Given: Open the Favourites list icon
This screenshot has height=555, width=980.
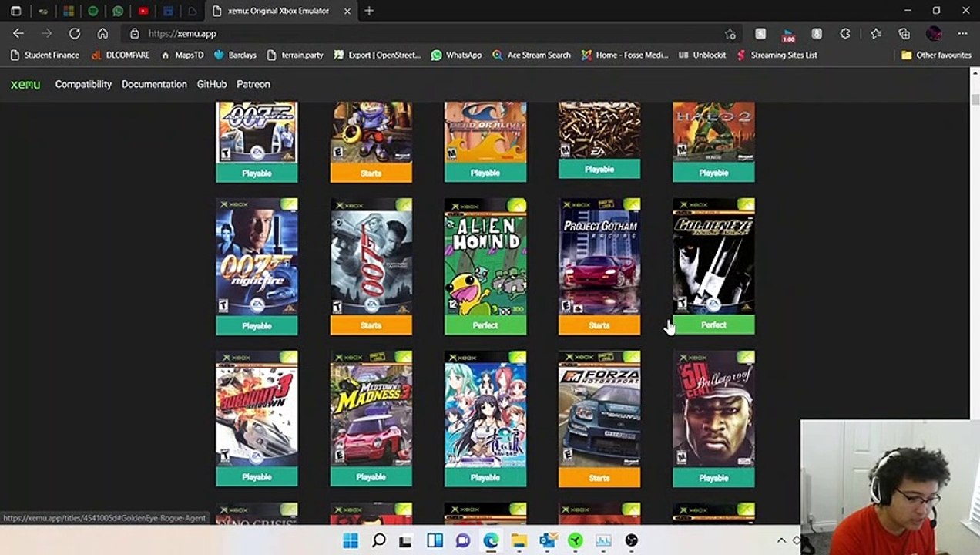Looking at the screenshot, I should pyautogui.click(x=876, y=34).
